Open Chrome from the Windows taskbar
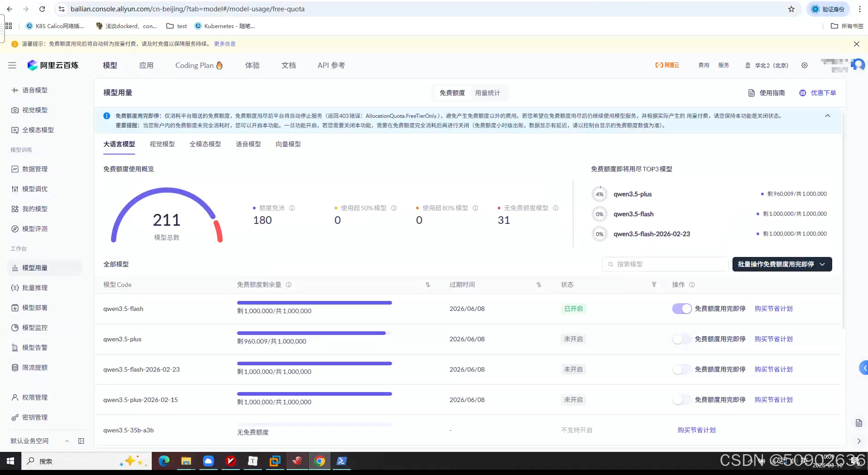 click(320, 461)
